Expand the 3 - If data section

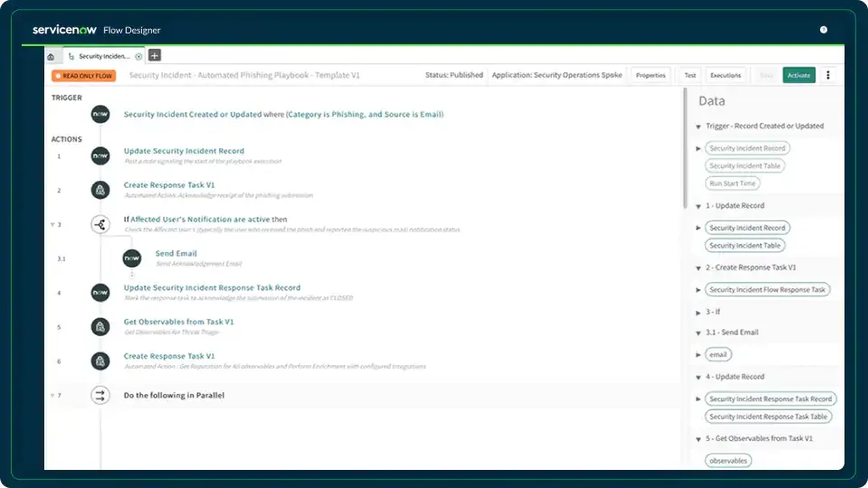point(698,313)
